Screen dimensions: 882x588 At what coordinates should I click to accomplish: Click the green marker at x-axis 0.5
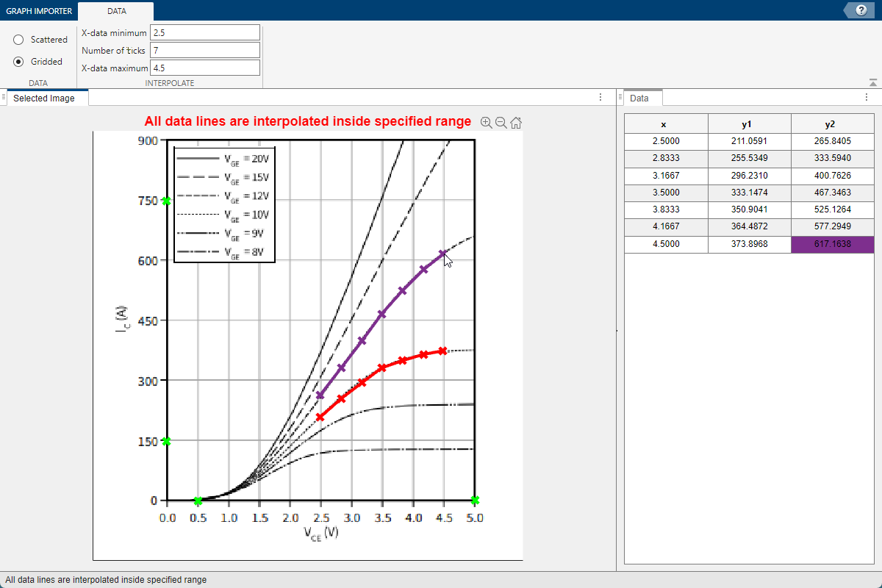click(x=198, y=501)
